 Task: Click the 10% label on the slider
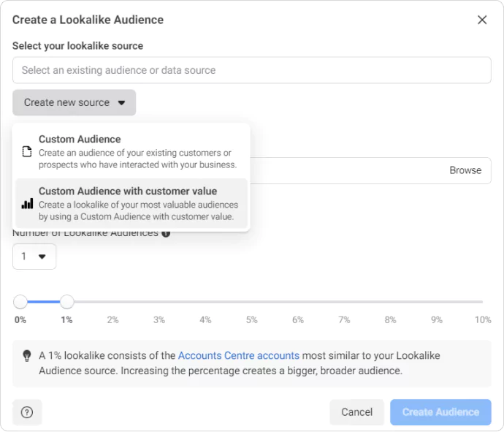(x=482, y=320)
